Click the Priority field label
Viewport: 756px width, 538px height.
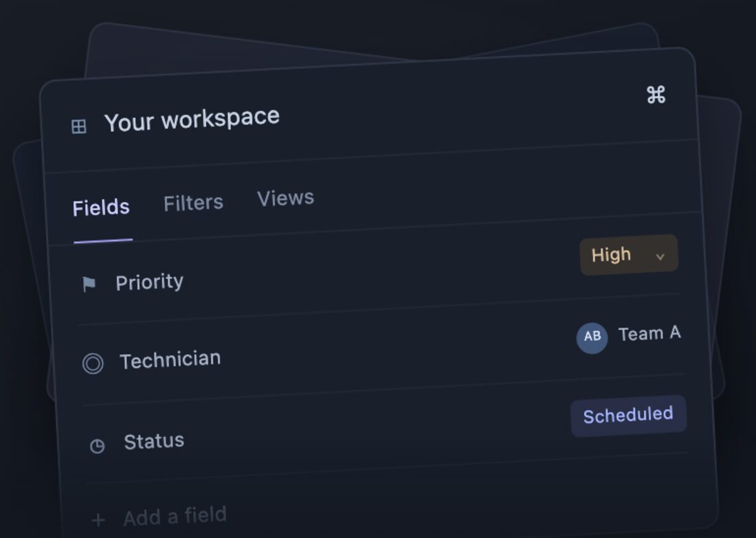[149, 282]
